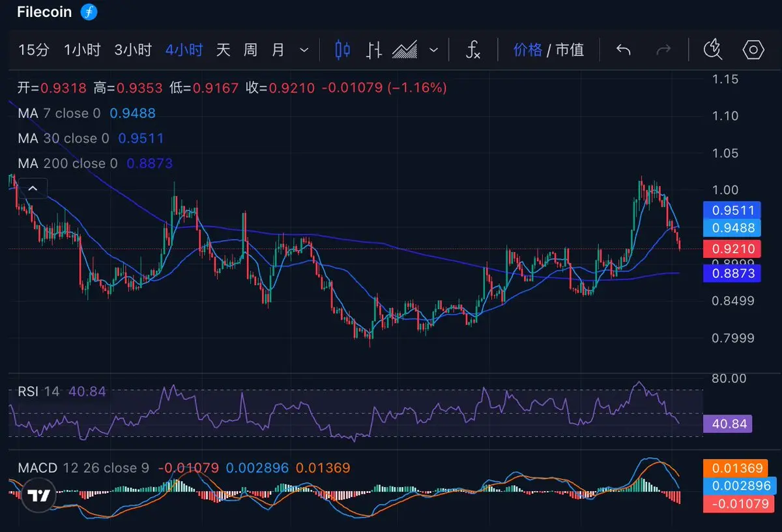Click the 1.00 price axis label
Screen dimensions: 782x532
coord(725,190)
